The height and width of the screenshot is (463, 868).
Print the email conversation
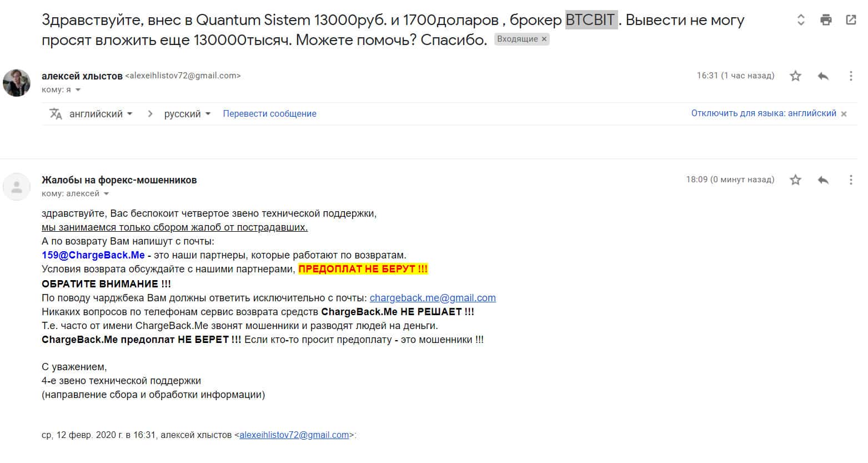[826, 20]
